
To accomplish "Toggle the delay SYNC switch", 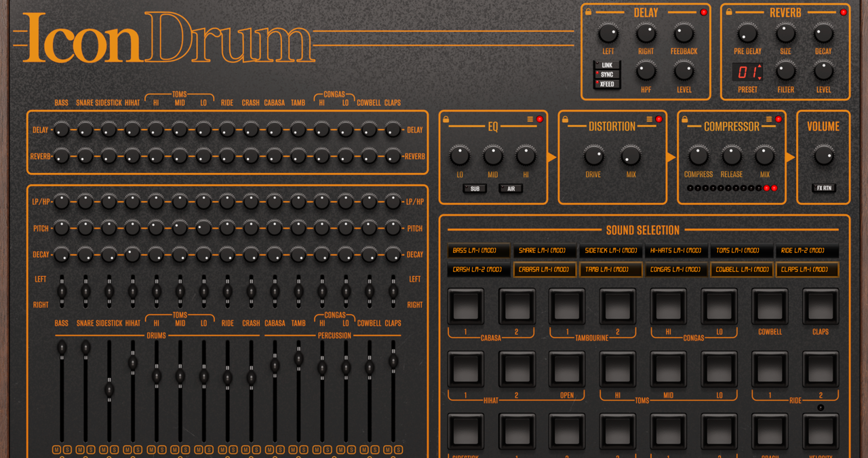I will coord(607,75).
